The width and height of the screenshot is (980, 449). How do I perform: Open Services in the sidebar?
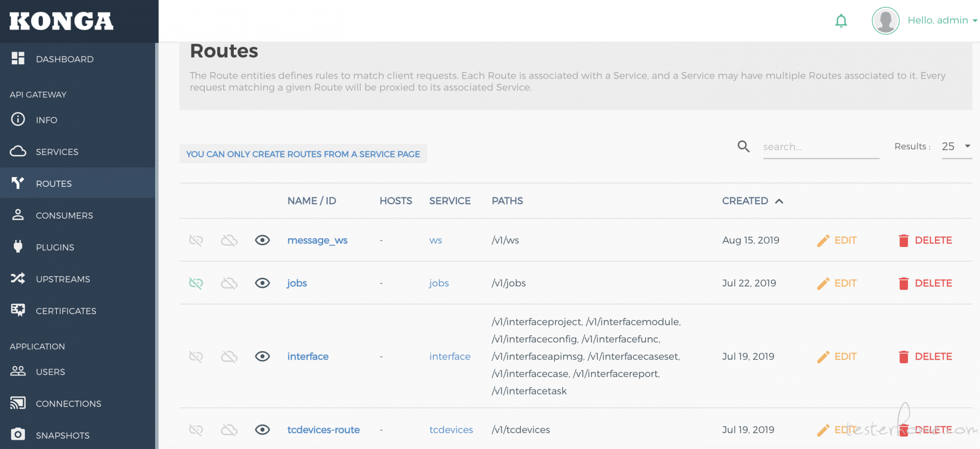point(57,152)
